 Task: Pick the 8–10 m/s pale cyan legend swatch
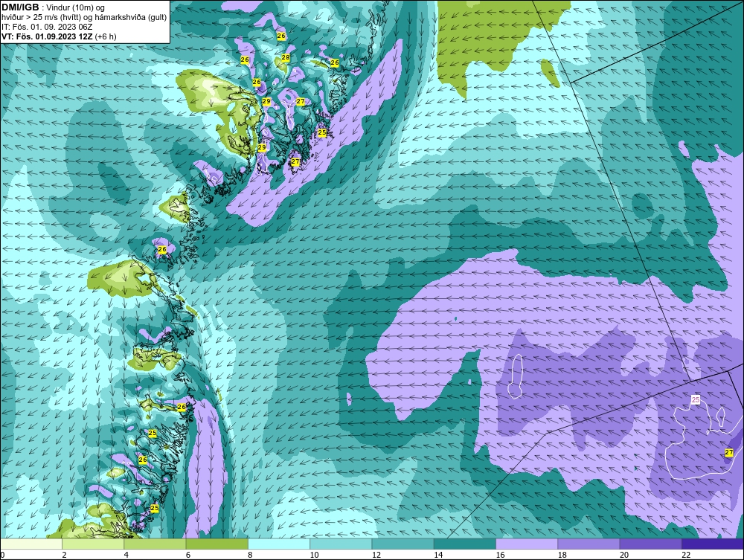click(x=279, y=544)
